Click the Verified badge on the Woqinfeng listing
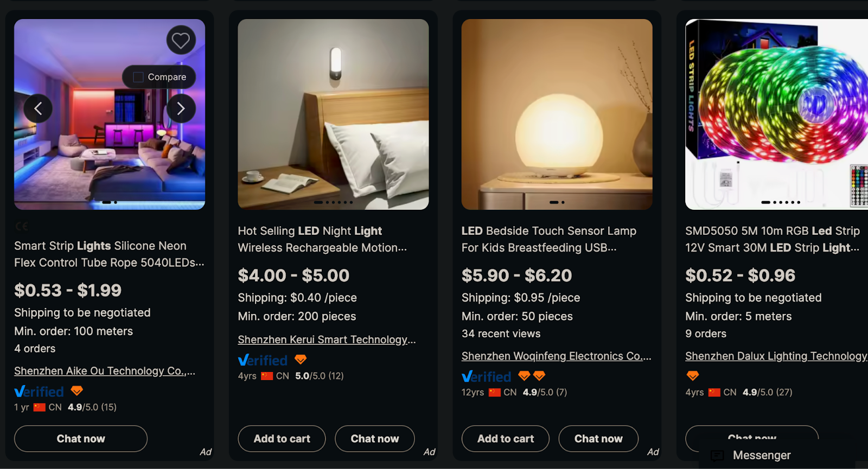Screen dimensions: 868x469 (487, 376)
